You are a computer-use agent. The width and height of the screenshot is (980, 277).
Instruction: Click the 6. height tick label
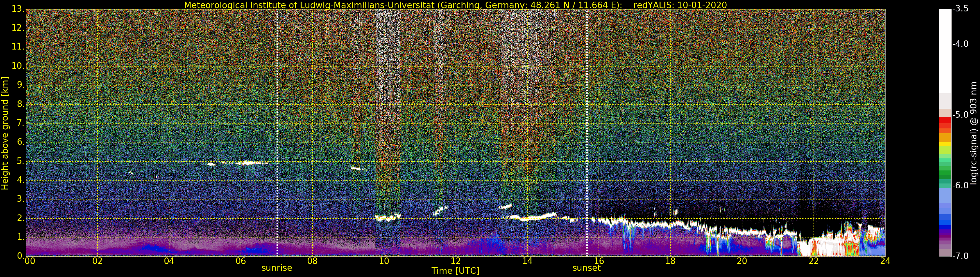[x=21, y=142]
